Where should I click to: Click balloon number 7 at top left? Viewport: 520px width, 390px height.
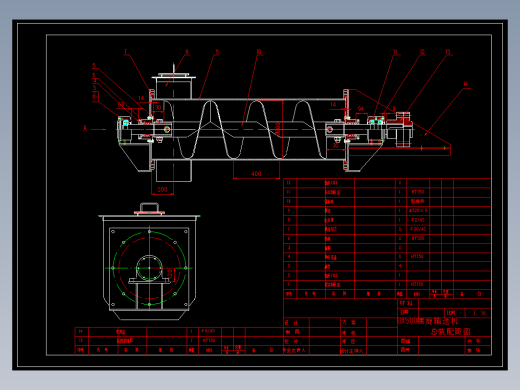coord(126,52)
